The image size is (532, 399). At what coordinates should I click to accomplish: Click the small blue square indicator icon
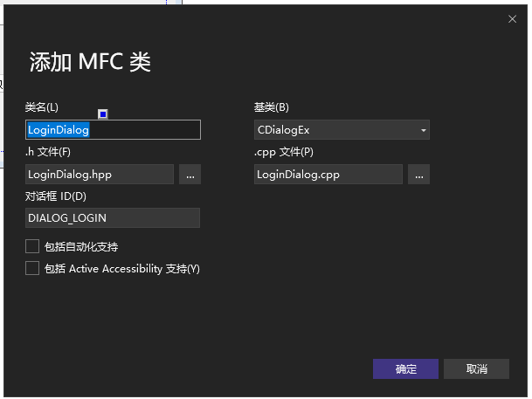103,114
